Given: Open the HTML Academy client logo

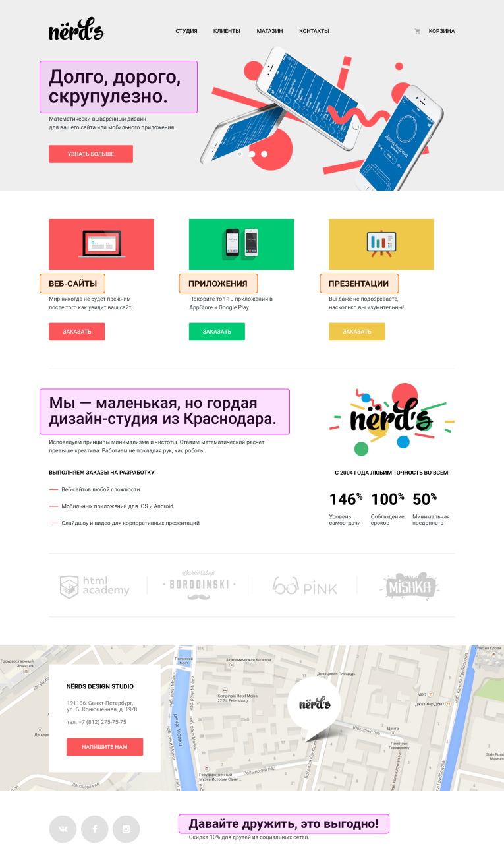Looking at the screenshot, I should (94, 585).
